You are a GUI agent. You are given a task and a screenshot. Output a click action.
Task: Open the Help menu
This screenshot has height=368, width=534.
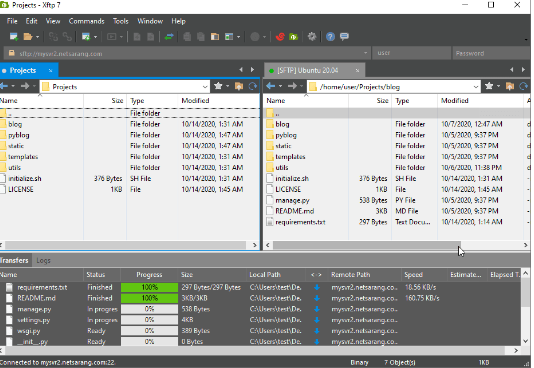[x=178, y=21]
